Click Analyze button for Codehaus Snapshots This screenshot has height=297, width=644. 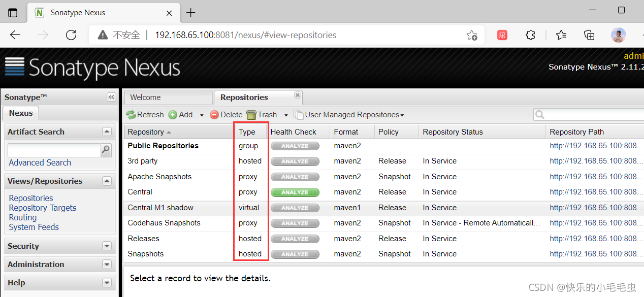295,223
